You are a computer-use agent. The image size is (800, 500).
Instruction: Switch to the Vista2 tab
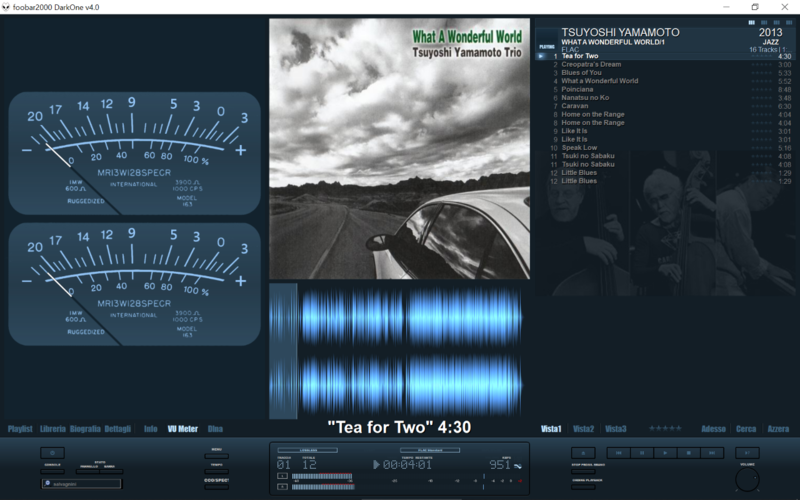(x=583, y=429)
